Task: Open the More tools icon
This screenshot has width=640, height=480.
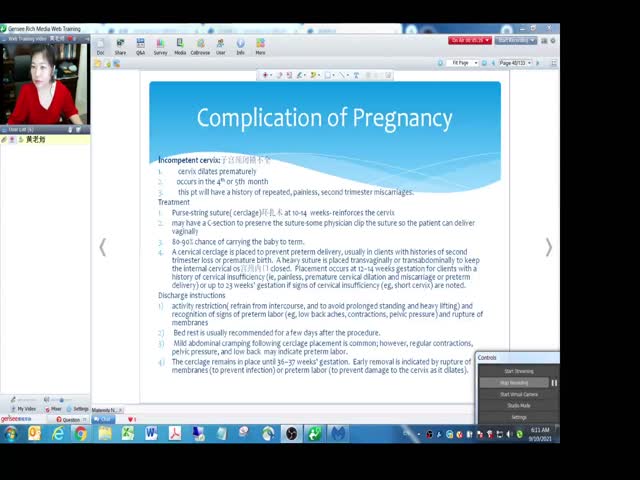Action: click(x=260, y=47)
